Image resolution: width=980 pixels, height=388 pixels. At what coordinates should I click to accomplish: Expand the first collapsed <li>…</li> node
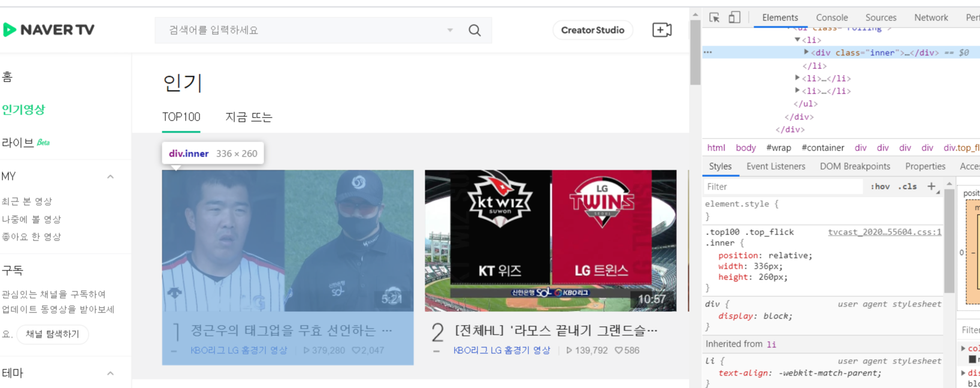pyautogui.click(x=797, y=78)
